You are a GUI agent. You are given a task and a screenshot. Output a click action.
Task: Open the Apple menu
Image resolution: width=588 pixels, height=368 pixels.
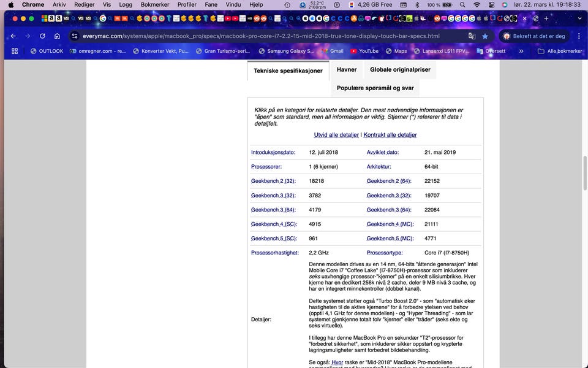coord(11,4)
